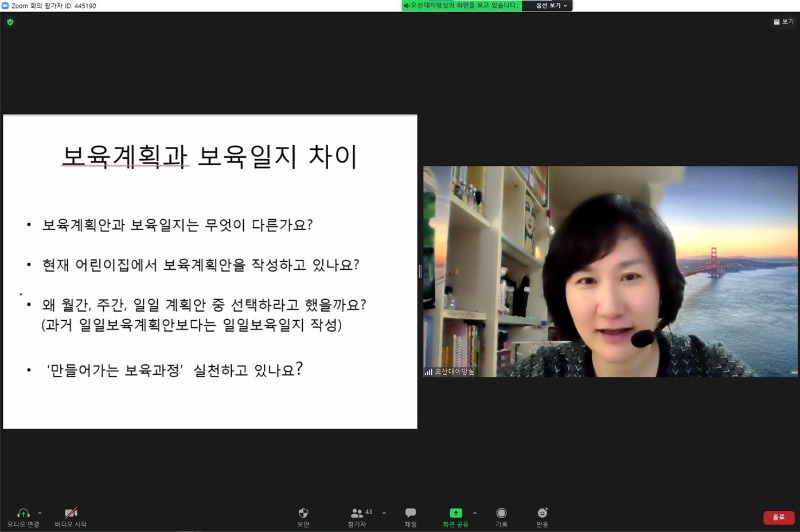Open the Security shield button
800x532 pixels.
coord(303,513)
